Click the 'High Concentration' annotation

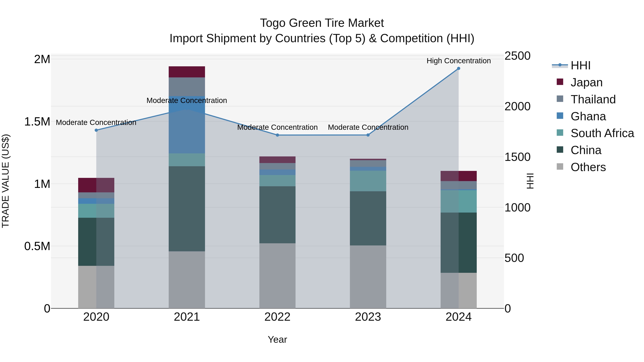coord(458,61)
